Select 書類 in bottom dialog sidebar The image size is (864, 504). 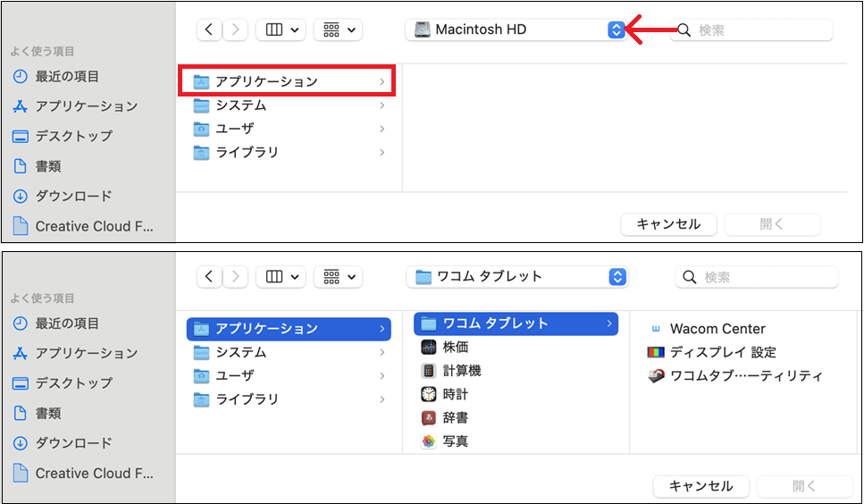tap(37, 413)
